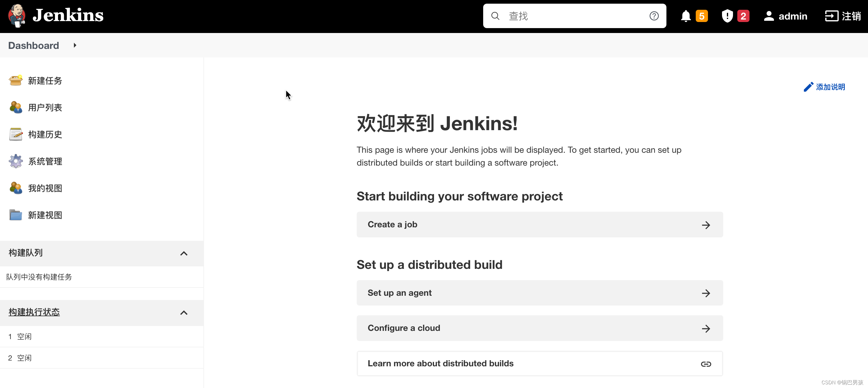Viewport: 868px width, 388px height.
Task: Click the 我的视图 (My Views) icon
Action: tap(16, 188)
